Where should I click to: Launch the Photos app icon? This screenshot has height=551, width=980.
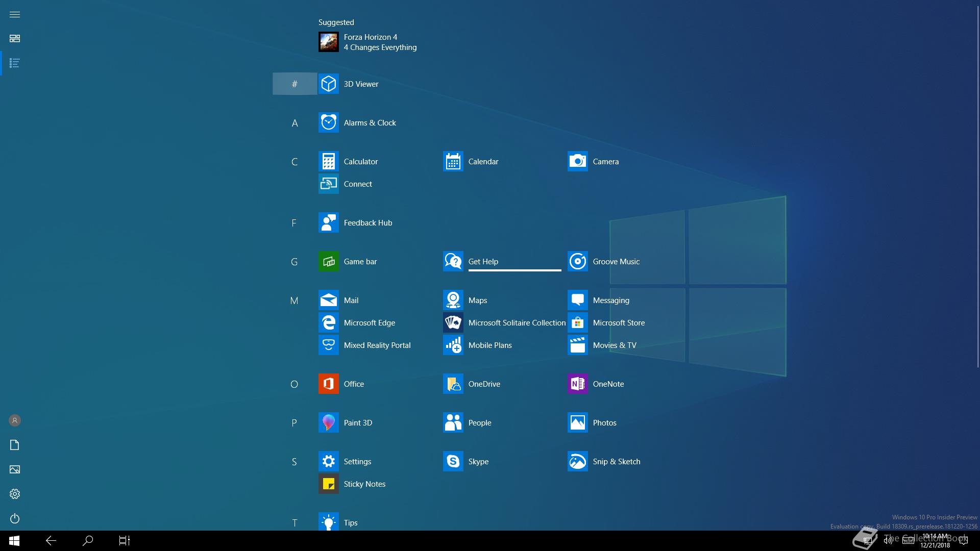(x=577, y=422)
